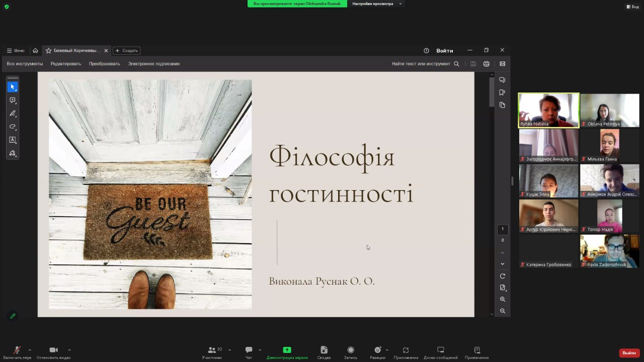Open the bookmarks panel icon
The width and height of the screenshot is (644, 362).
tap(502, 93)
